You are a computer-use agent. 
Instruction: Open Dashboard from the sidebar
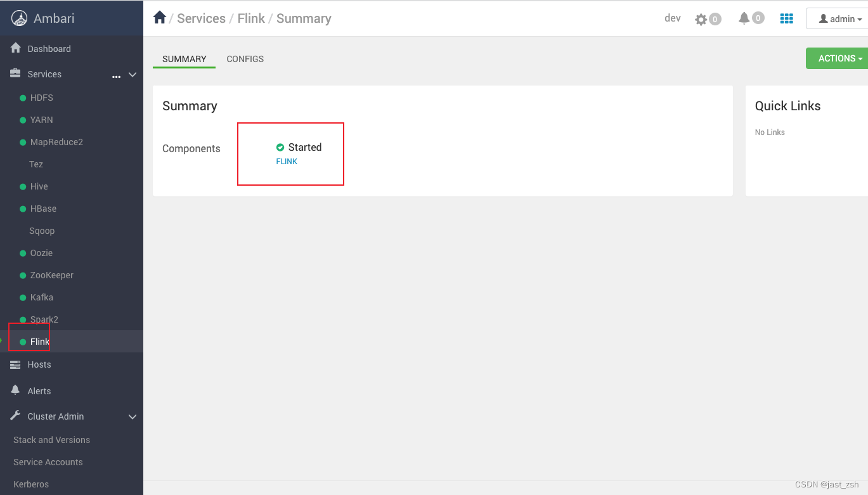tap(49, 49)
